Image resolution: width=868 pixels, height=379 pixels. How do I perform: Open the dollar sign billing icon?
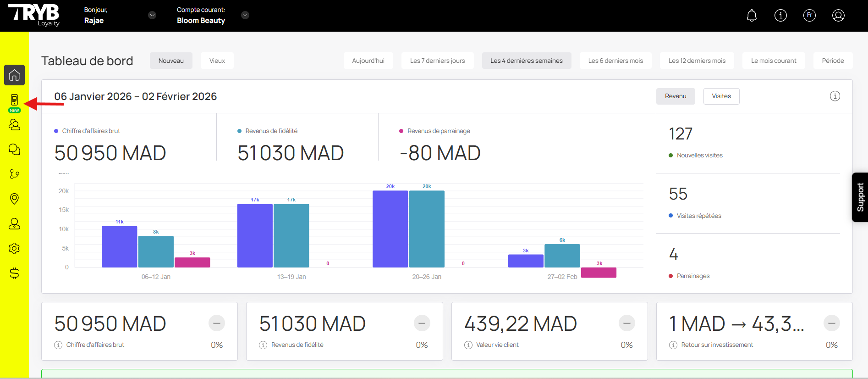pyautogui.click(x=14, y=273)
